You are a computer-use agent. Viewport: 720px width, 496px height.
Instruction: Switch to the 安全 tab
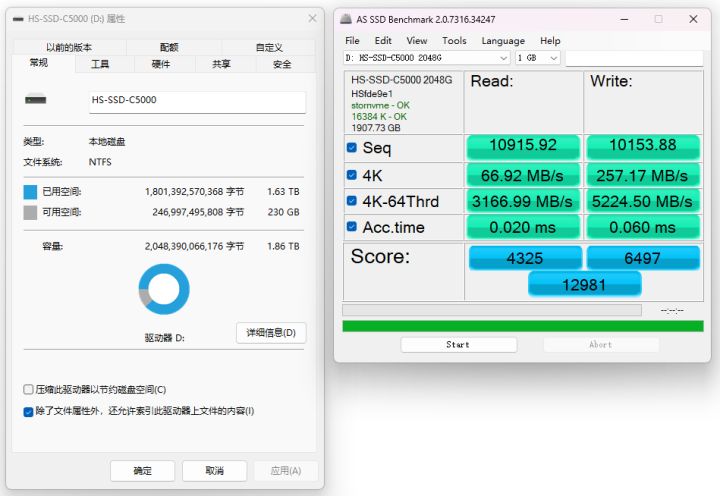pyautogui.click(x=282, y=64)
